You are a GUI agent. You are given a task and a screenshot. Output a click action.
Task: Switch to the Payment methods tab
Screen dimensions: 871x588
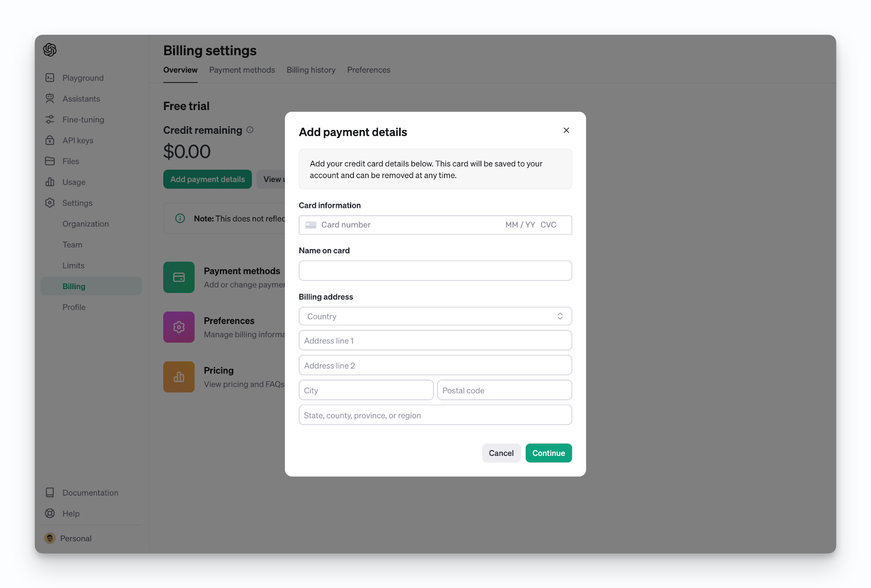click(x=242, y=70)
